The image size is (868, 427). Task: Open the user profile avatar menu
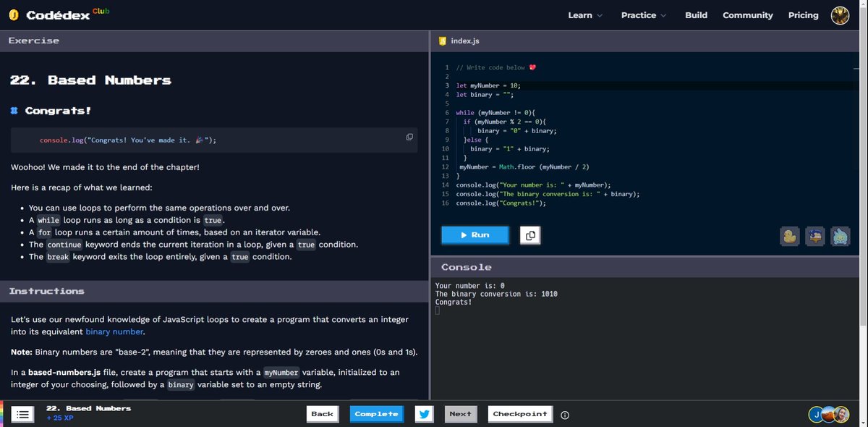(x=840, y=15)
